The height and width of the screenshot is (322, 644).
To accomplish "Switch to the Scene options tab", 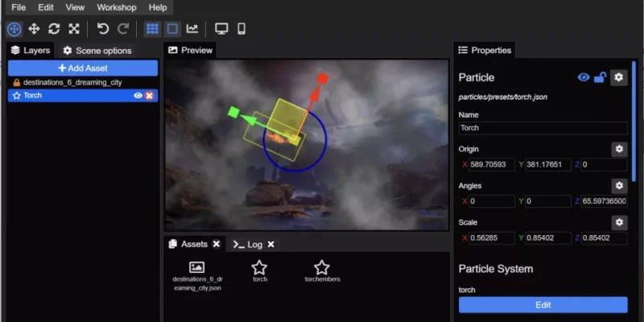I will click(x=97, y=51).
